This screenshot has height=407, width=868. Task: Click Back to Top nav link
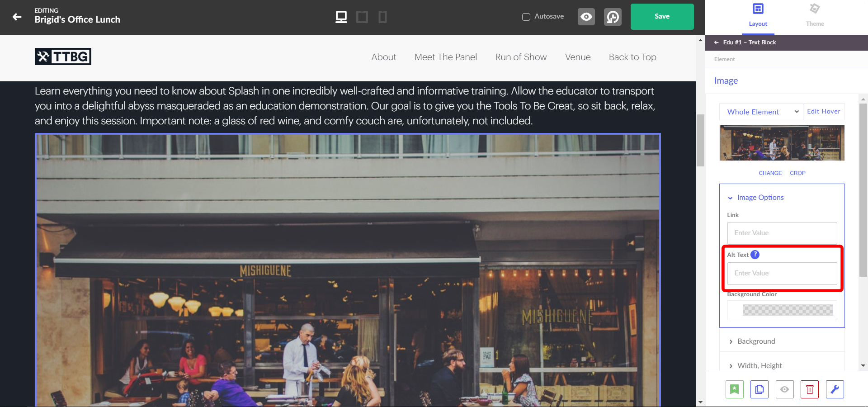[x=632, y=57]
